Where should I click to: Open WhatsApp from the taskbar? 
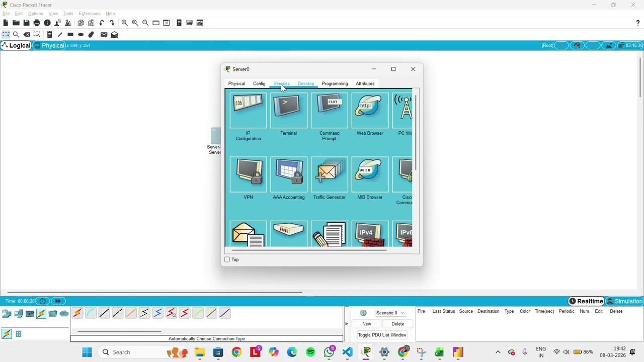point(329,352)
